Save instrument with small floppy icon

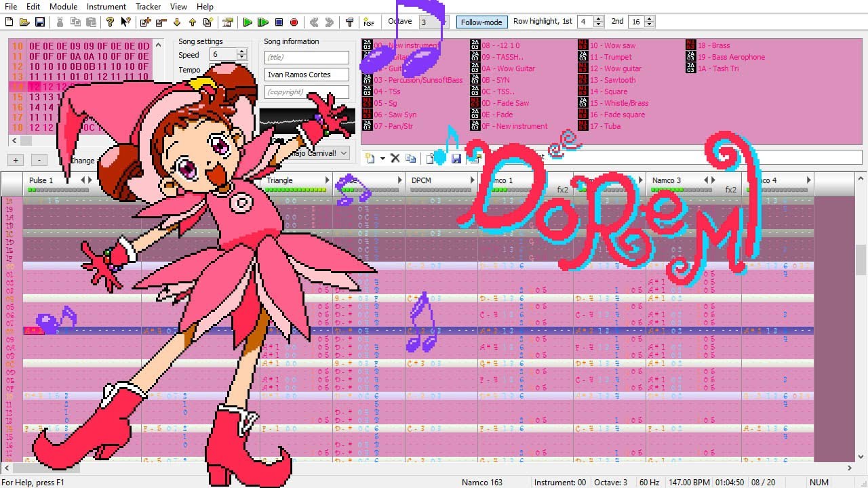(x=456, y=158)
